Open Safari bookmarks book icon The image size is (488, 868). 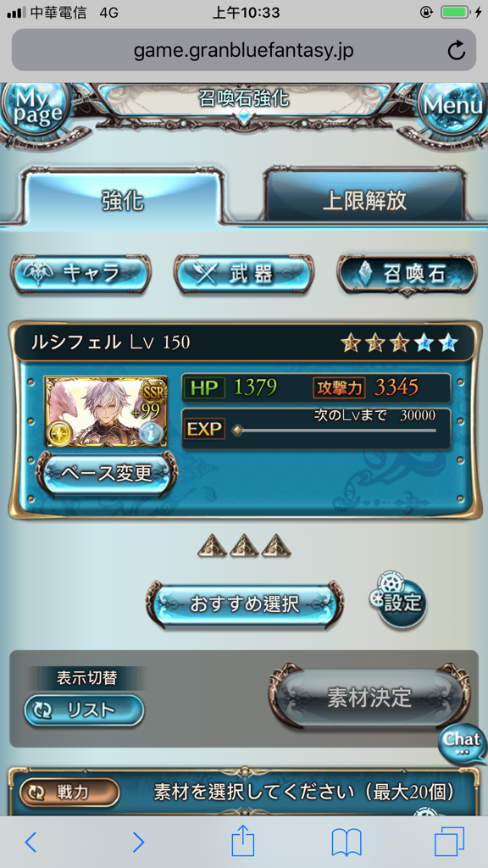click(347, 843)
